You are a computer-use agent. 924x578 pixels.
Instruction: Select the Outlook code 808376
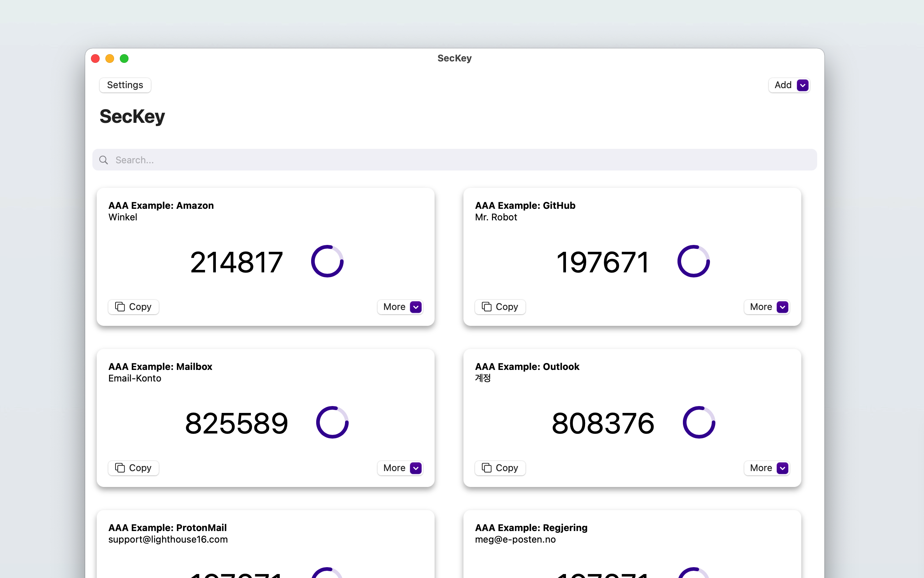[x=603, y=423]
